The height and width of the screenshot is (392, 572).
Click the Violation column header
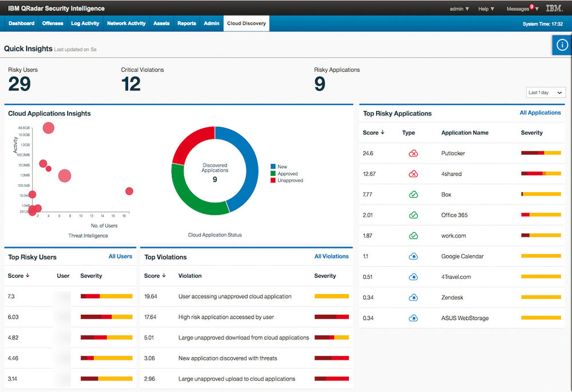[190, 276]
